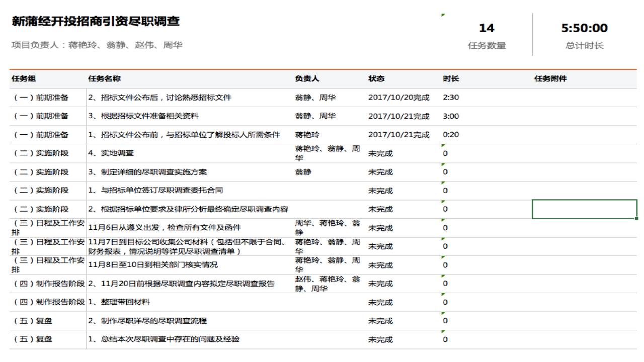Click 未完成 status in the 整理带回材料 row
The height and width of the screenshot is (362, 644).
[x=380, y=302]
